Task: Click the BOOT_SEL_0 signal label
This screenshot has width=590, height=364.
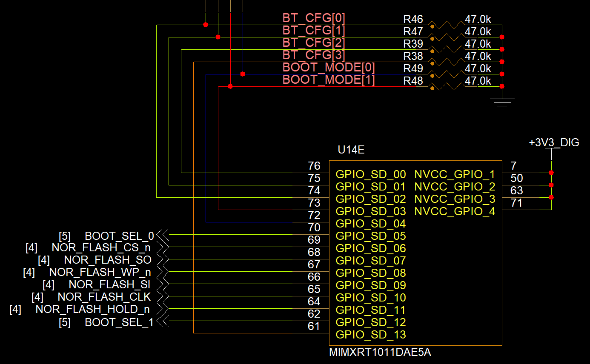Action: [x=119, y=236]
